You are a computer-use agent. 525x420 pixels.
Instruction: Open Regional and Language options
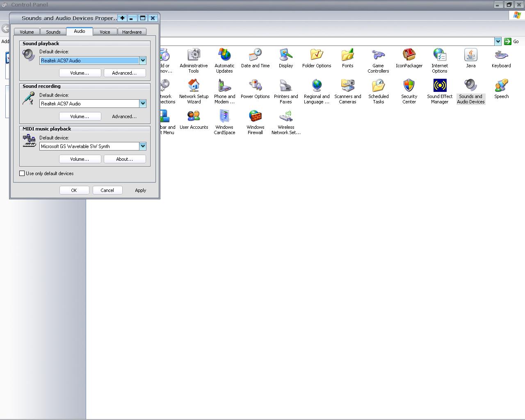(317, 91)
